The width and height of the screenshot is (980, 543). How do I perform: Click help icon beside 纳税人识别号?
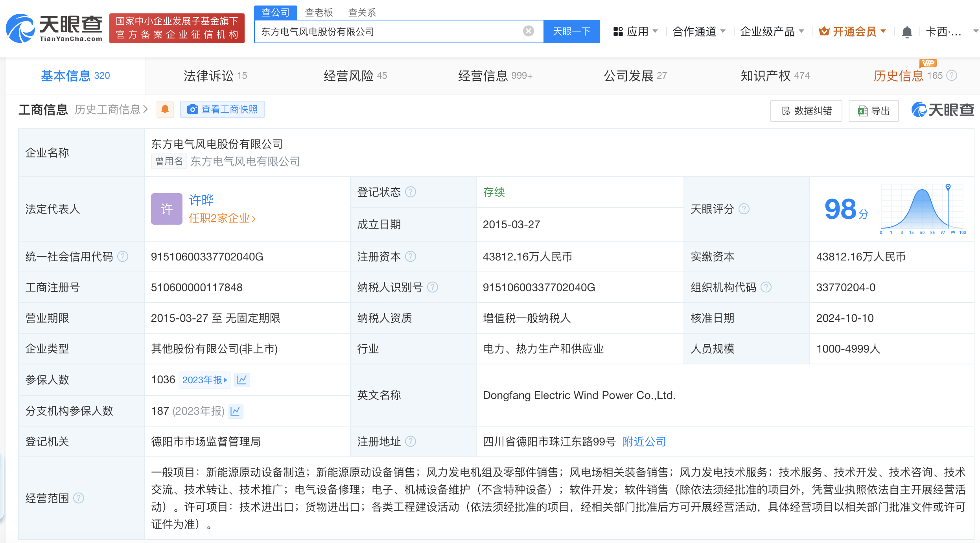click(433, 287)
